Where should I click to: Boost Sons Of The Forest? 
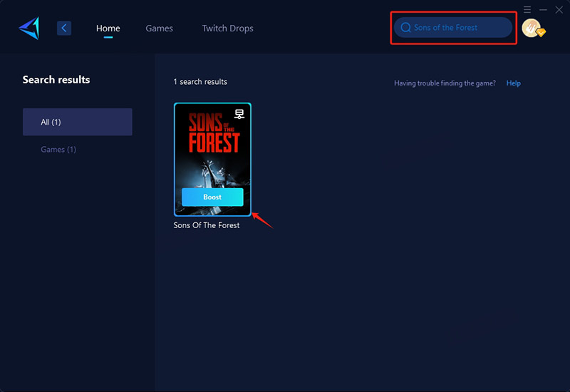tap(212, 197)
